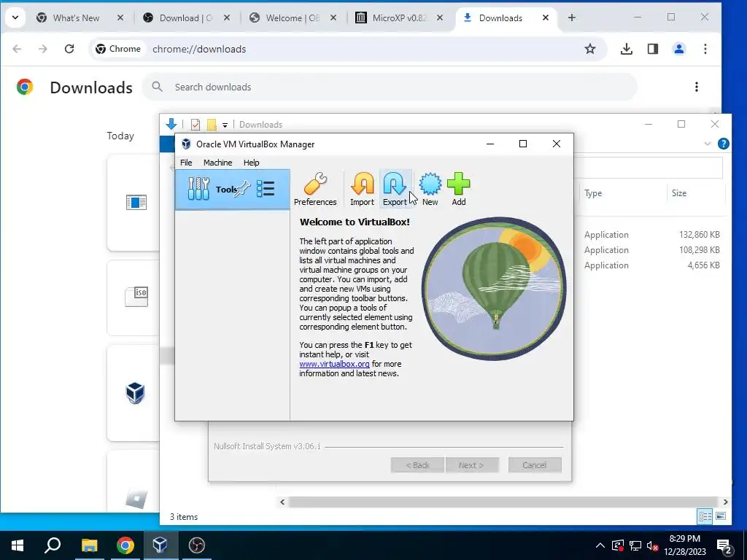Open Chrome from taskbar
Screen dimensions: 747x560
[125, 545]
